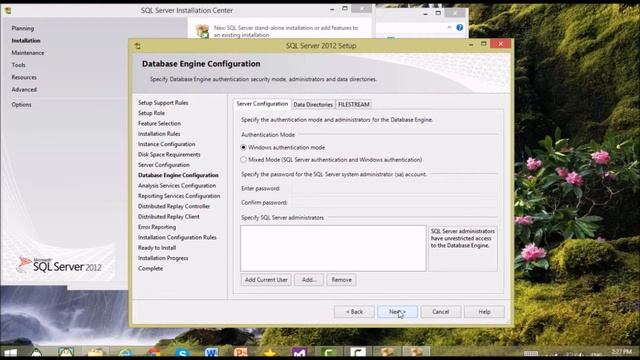Open Internet Explorer from the taskbar
Viewport: 640px width, 360px height.
125,353
